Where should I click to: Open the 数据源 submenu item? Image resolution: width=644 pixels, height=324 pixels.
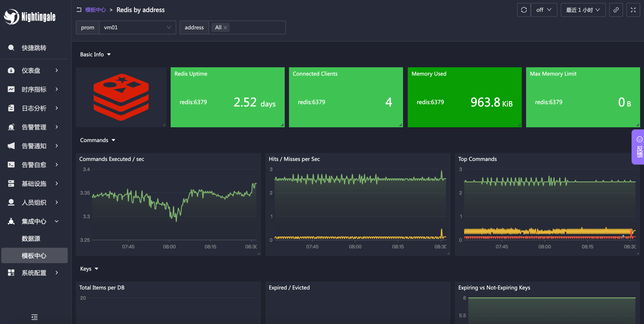click(31, 238)
